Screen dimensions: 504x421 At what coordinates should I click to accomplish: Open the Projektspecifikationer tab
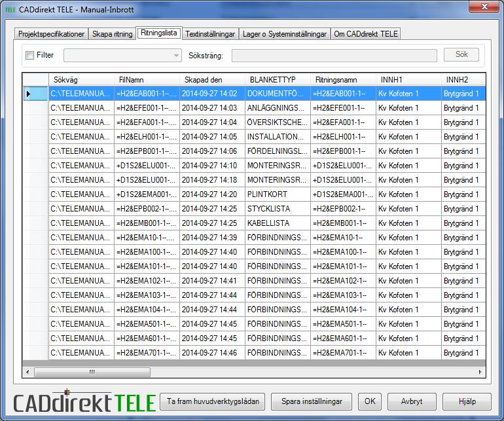coord(51,34)
